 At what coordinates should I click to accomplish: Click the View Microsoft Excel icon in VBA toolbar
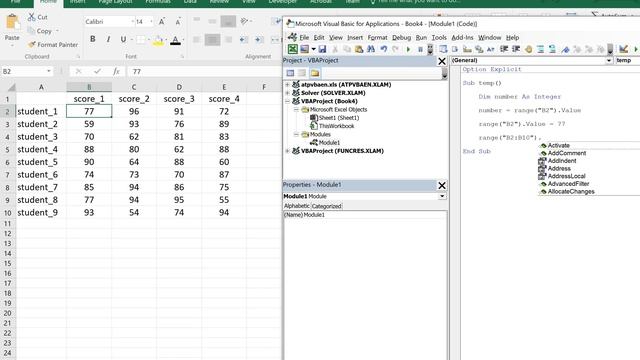(293, 49)
